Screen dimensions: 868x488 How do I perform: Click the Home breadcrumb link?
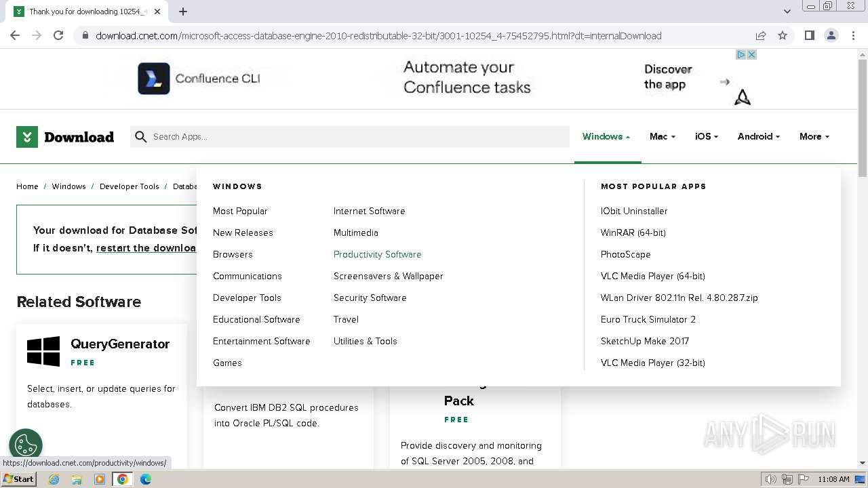(27, 186)
